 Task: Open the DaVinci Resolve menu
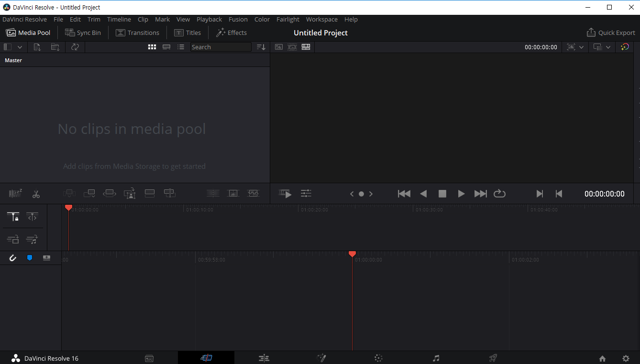[x=25, y=20]
